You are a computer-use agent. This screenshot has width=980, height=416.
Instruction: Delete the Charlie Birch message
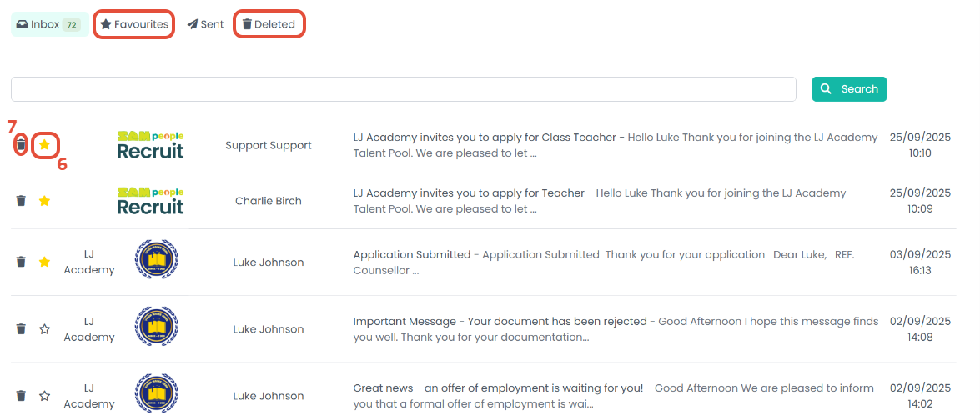[21, 201]
